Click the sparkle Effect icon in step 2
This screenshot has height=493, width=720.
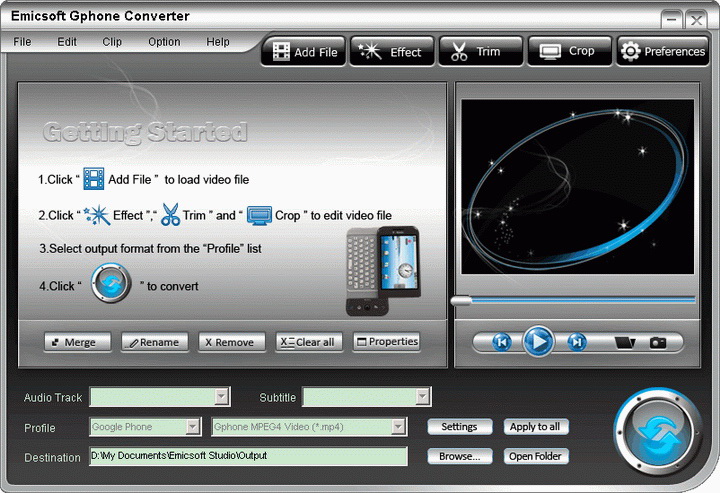point(97,215)
